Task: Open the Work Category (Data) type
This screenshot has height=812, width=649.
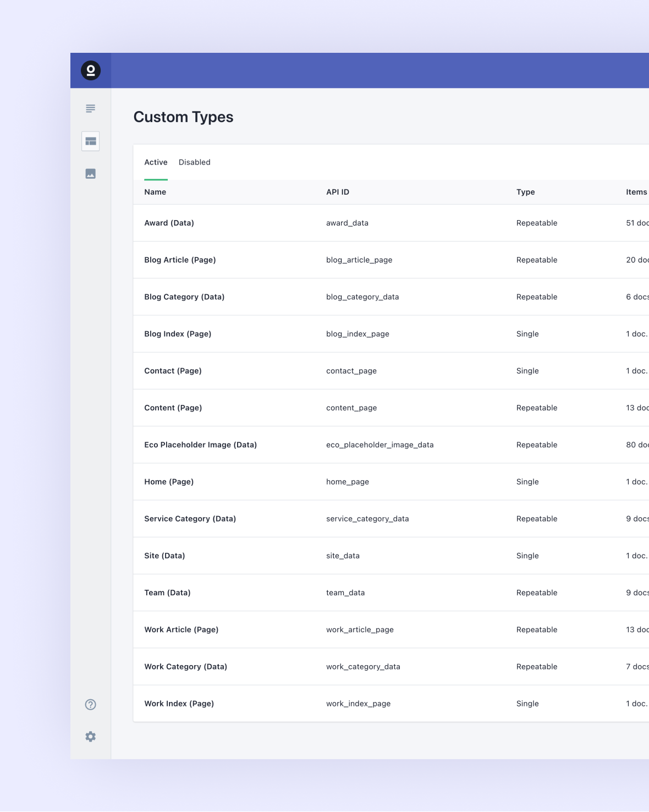Action: [185, 667]
